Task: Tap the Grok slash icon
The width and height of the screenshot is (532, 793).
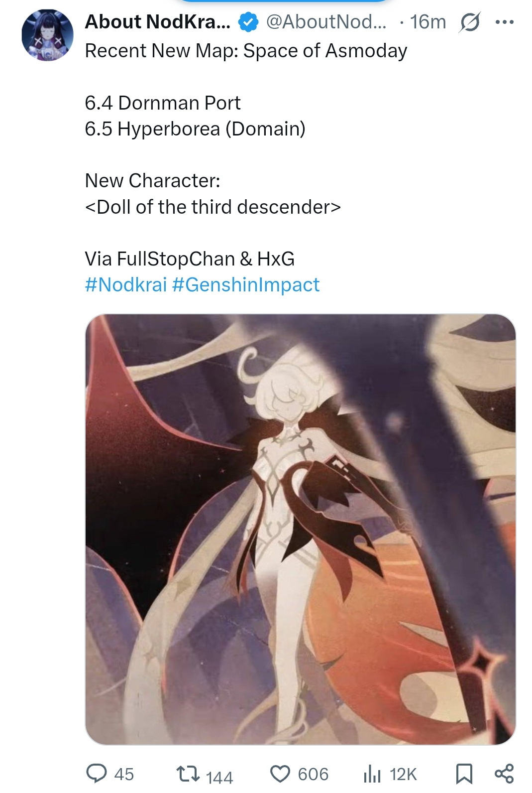Action: (x=470, y=22)
